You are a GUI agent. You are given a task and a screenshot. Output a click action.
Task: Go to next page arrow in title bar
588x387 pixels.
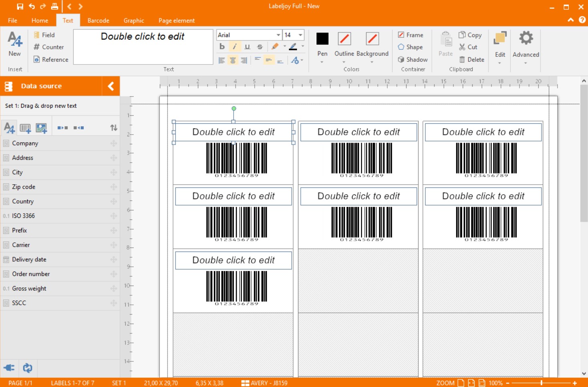pos(81,6)
